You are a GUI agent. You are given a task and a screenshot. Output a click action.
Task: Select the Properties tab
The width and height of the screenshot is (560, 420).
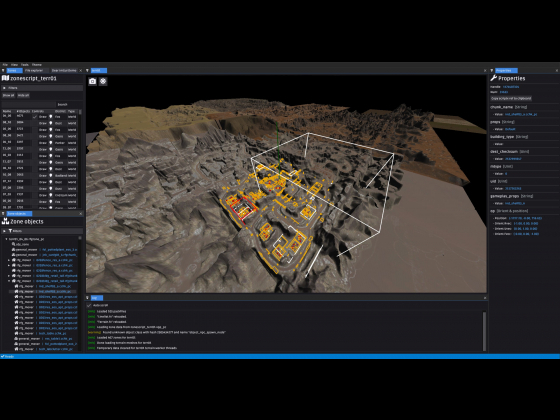tap(506, 70)
